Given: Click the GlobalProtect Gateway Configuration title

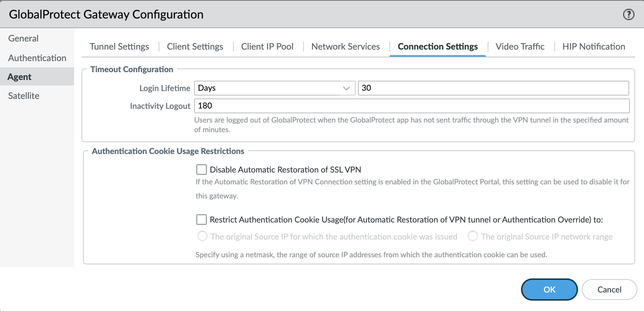Looking at the screenshot, I should tap(106, 14).
